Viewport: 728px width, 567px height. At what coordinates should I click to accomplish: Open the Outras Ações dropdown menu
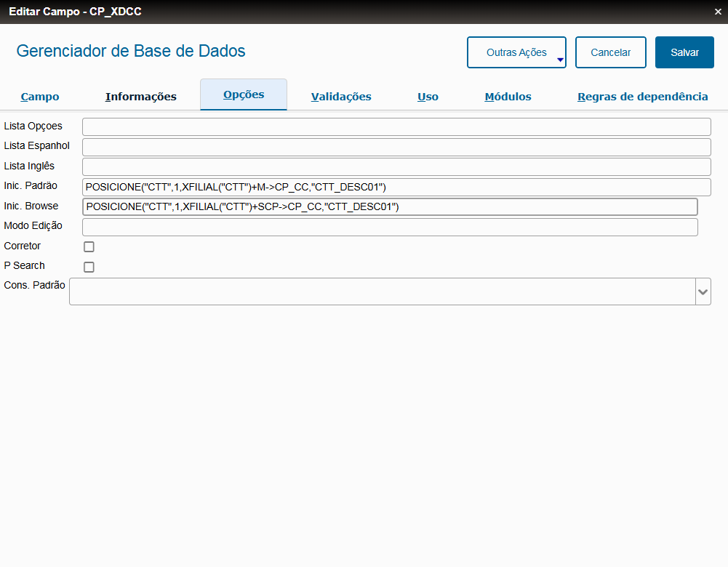pyautogui.click(x=516, y=52)
